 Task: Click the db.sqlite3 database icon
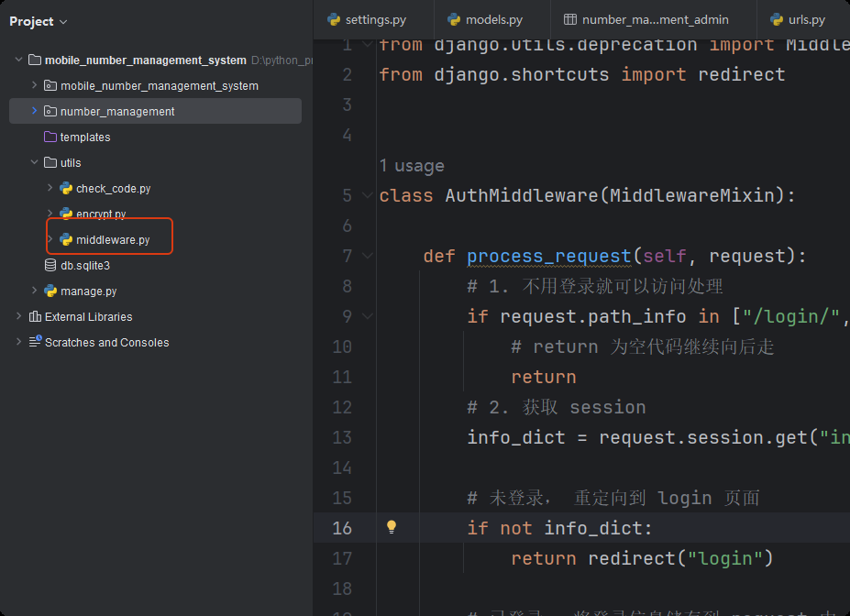pos(50,265)
